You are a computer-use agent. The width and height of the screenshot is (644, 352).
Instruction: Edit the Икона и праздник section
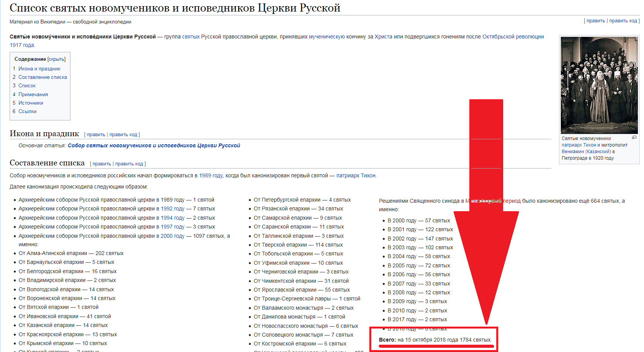tap(96, 135)
